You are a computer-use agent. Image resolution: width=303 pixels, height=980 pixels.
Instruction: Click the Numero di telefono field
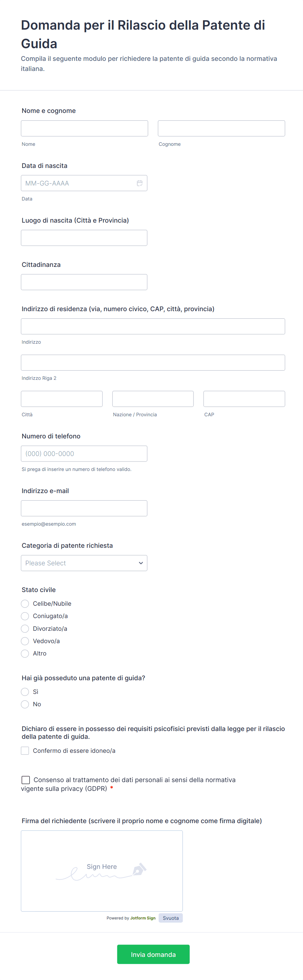click(x=84, y=453)
